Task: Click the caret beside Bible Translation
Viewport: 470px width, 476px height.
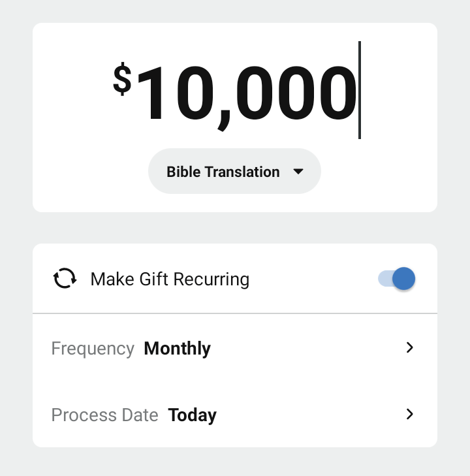Action: (298, 172)
